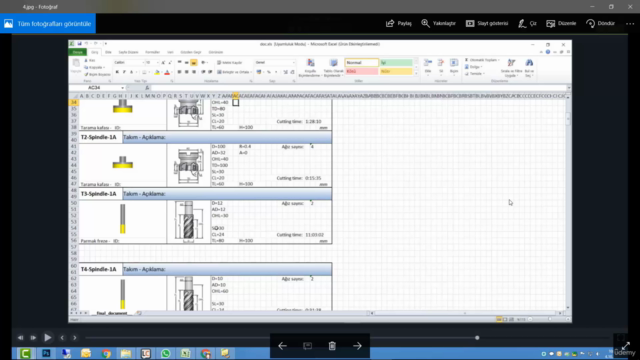The height and width of the screenshot is (360, 640).
Task: Apply the yellow Nötr cell style
Action: click(x=396, y=71)
